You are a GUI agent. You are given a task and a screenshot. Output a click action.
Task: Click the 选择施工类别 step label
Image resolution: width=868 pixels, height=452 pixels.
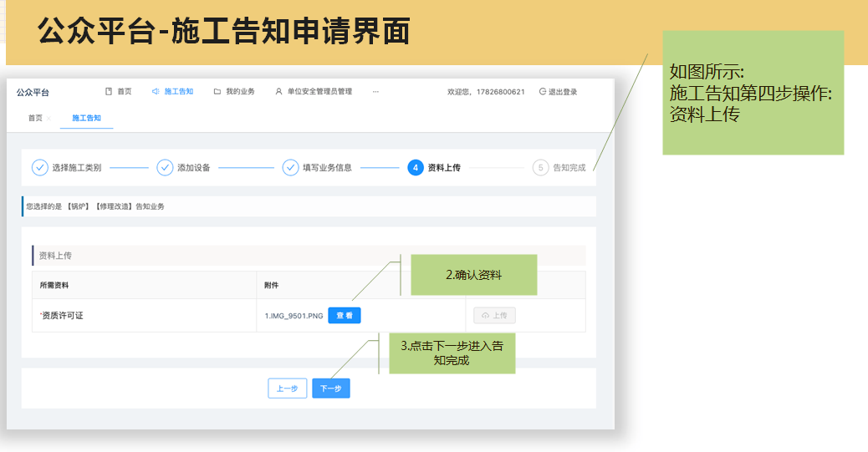(77, 168)
